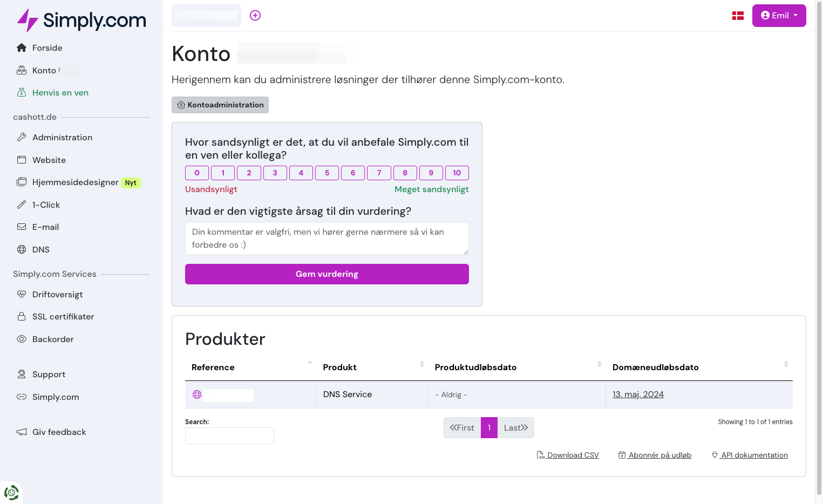Sort table by Produktudløbsdato column

[x=517, y=367]
